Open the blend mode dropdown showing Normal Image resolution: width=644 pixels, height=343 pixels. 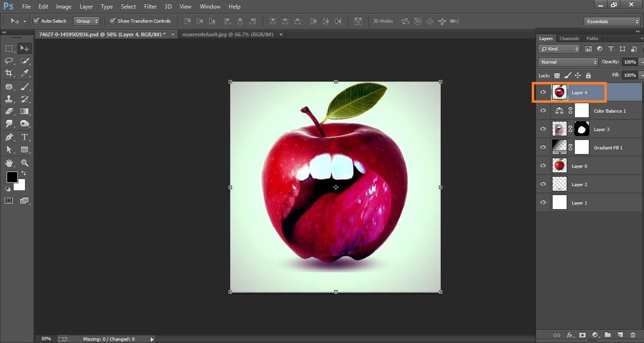pos(567,62)
